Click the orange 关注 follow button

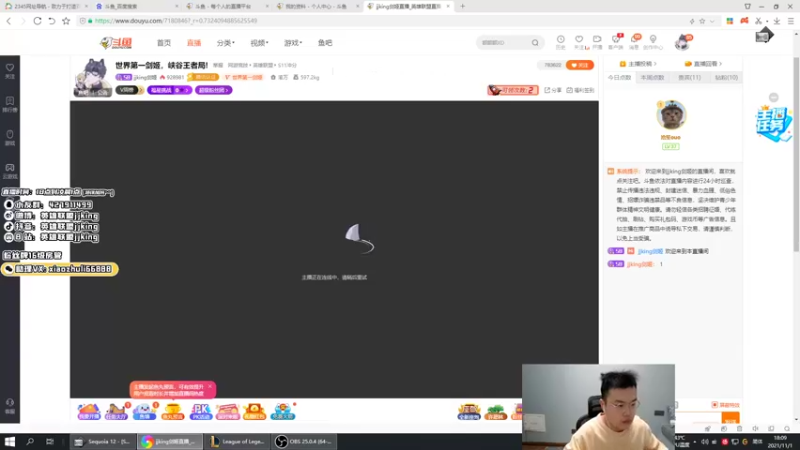point(580,65)
